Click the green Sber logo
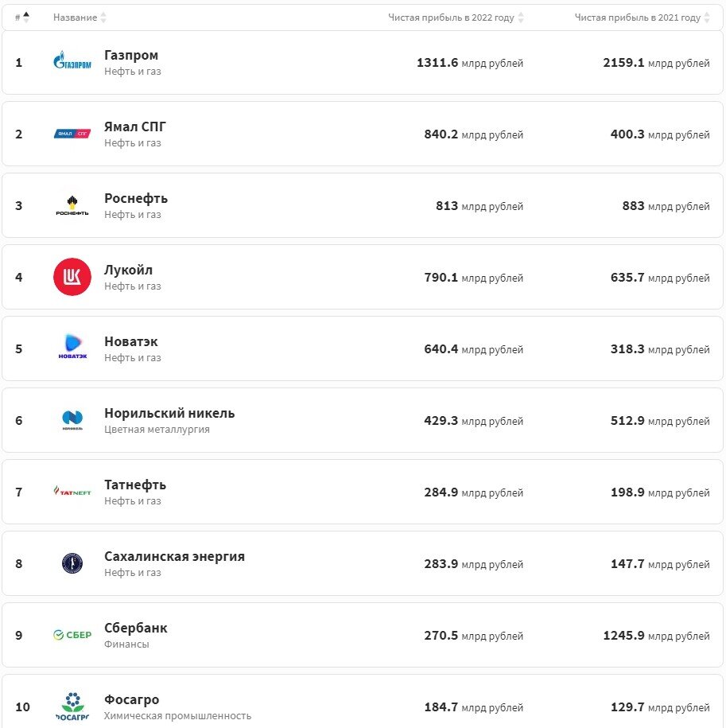Viewport: 726px width, 728px height. click(72, 635)
